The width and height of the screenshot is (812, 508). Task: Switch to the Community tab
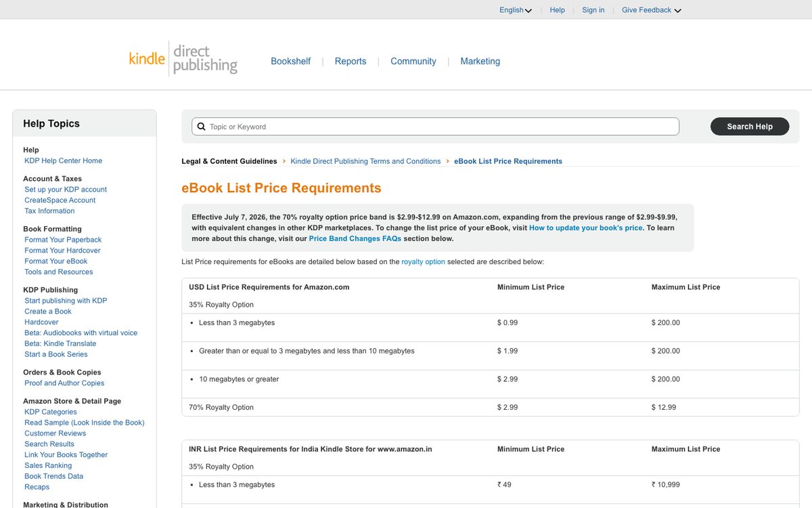[x=413, y=61]
